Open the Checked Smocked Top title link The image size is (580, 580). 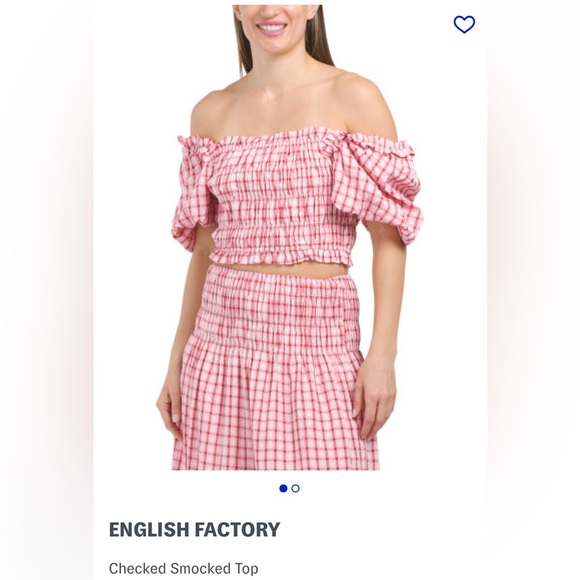point(183,569)
